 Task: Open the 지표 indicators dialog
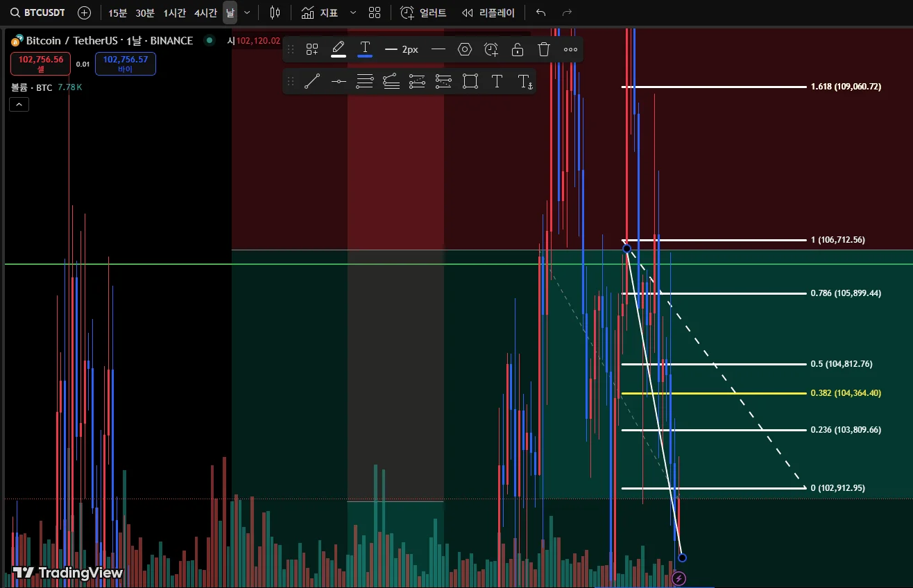pyautogui.click(x=319, y=12)
